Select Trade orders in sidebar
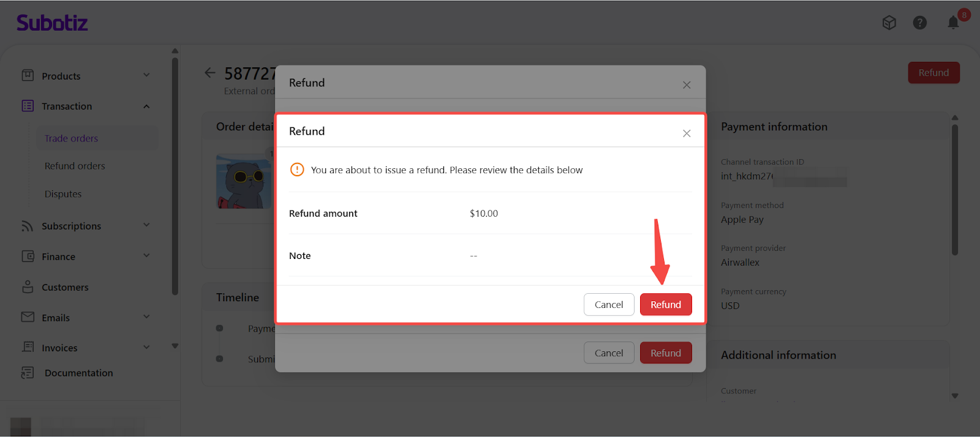Image resolution: width=980 pixels, height=437 pixels. pos(71,138)
